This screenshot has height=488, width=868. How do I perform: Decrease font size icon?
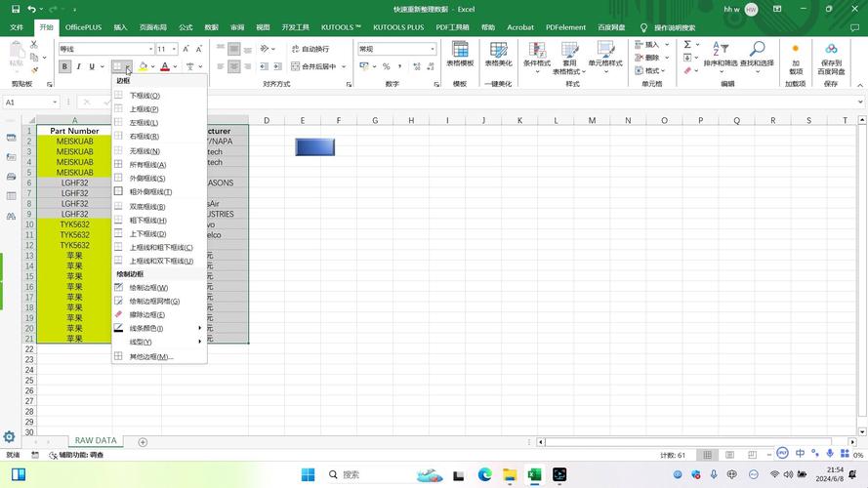click(199, 49)
